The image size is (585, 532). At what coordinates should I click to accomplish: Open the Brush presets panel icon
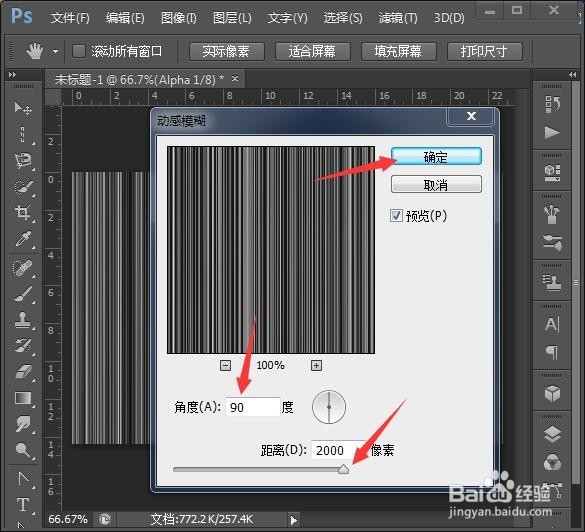(x=552, y=215)
